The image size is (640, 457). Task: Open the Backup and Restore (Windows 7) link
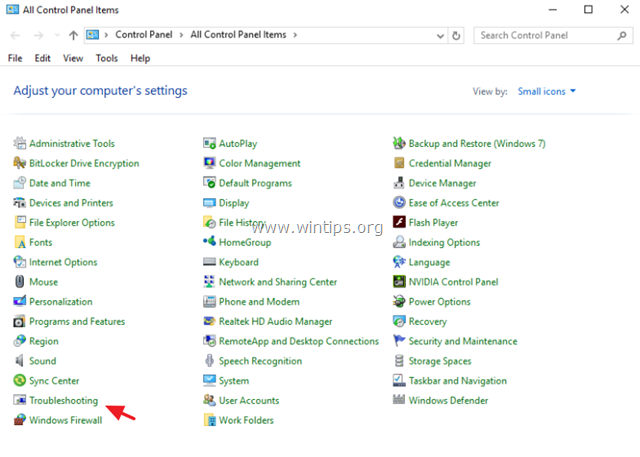477,144
